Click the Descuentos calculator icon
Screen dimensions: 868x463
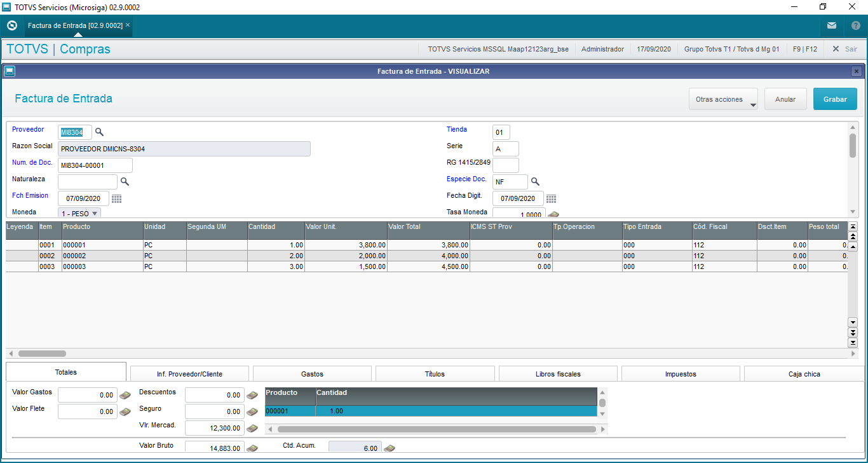pos(252,395)
